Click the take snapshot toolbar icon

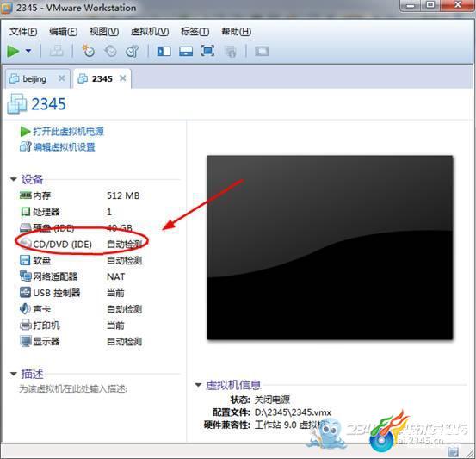point(89,51)
